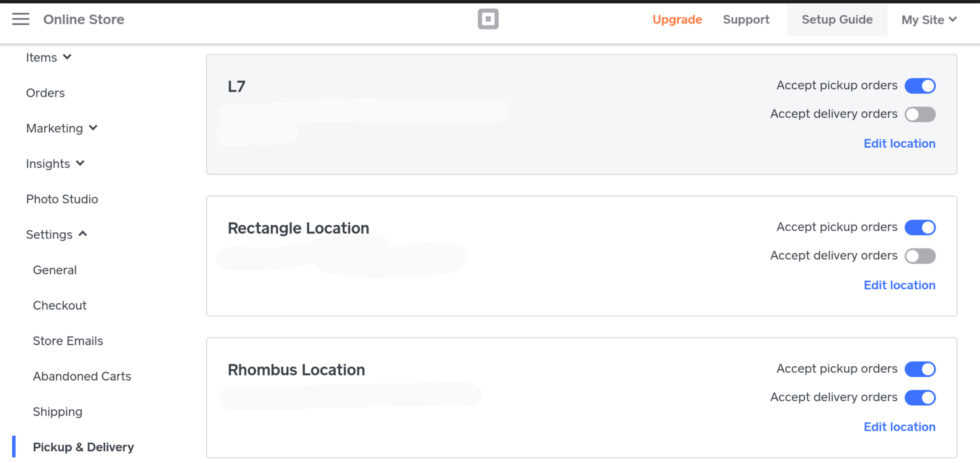This screenshot has width=980, height=463.
Task: Click Edit location for L7
Action: click(900, 144)
